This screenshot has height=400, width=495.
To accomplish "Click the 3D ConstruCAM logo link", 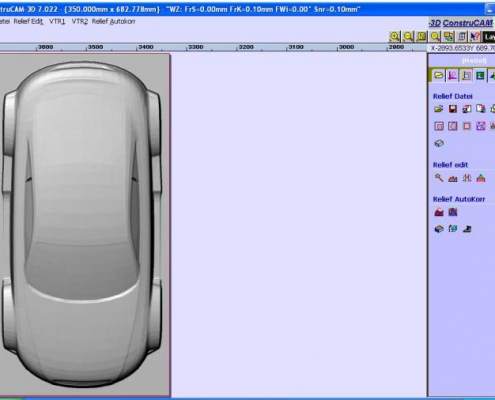I will click(x=462, y=23).
